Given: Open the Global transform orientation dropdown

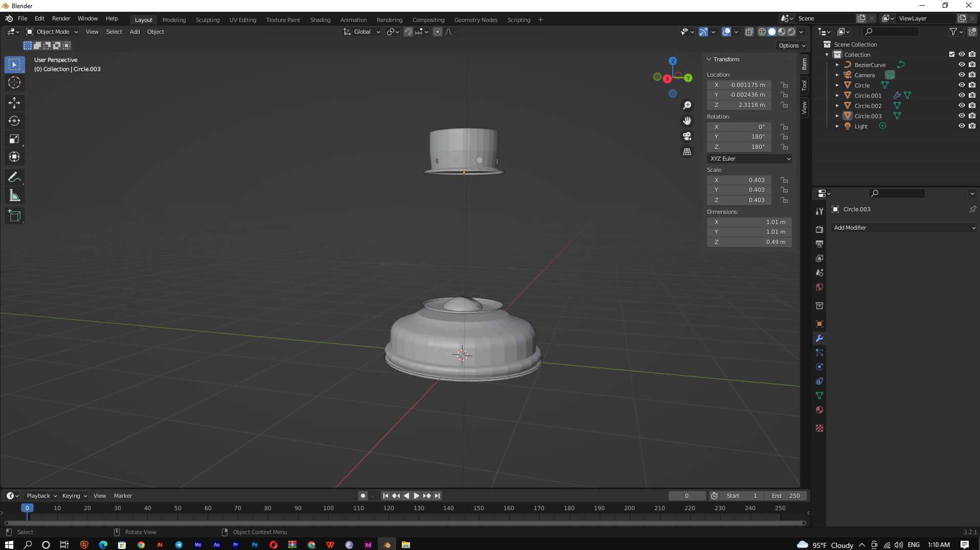Looking at the screenshot, I should (x=362, y=32).
